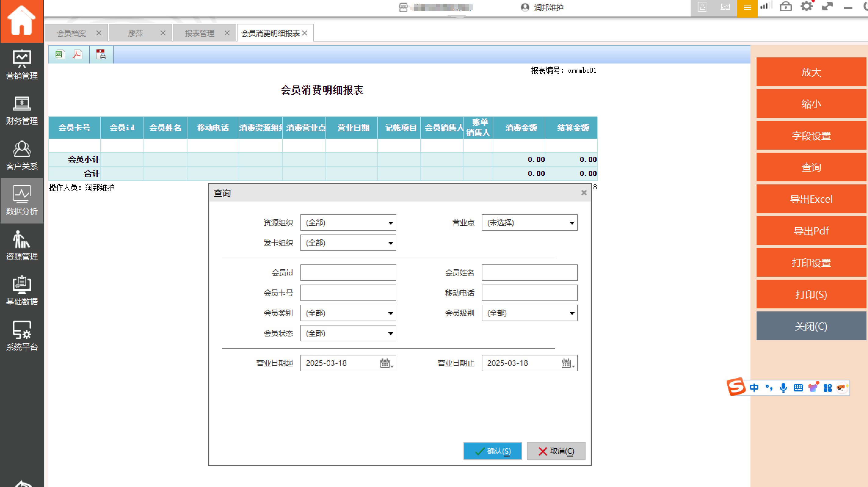Viewport: 868px width, 487px height.
Task: Click the 确认(S) button
Action: click(x=492, y=451)
